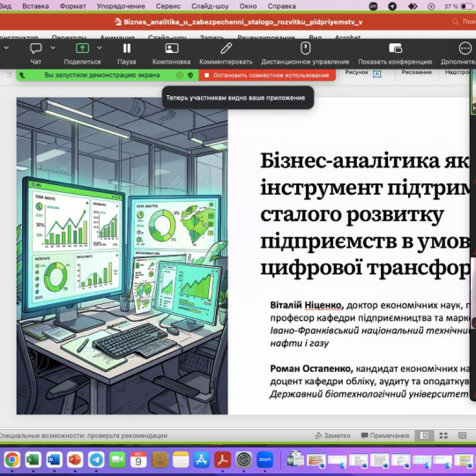Click the author name Роман Остапенко

(311, 368)
